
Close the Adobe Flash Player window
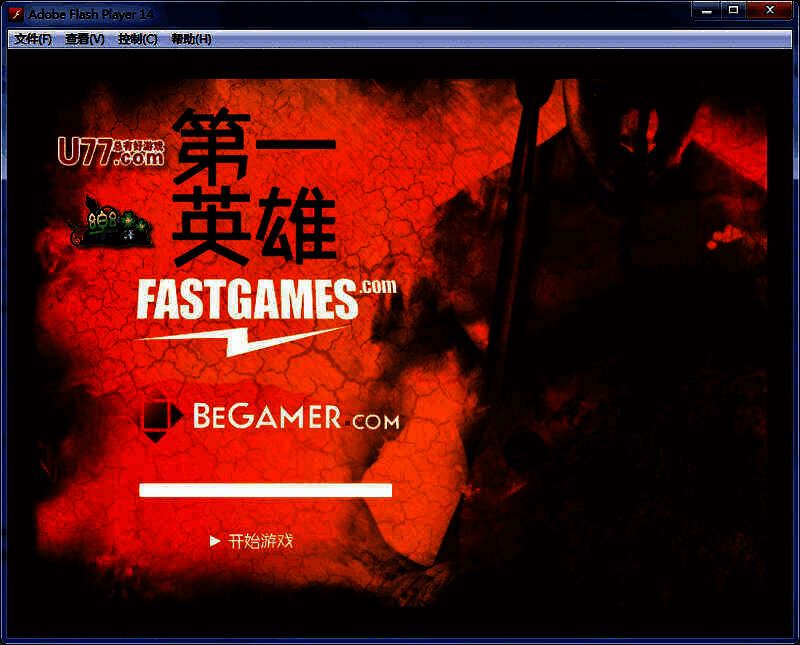(771, 11)
